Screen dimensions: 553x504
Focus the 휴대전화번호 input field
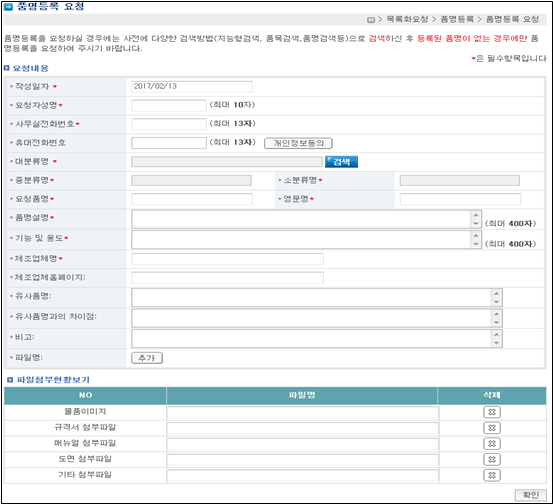click(169, 142)
